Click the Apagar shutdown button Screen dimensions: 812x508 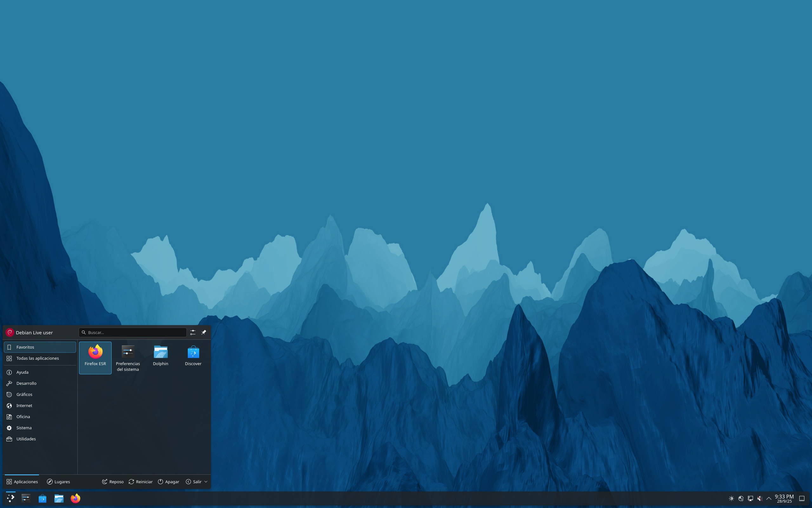pos(168,481)
